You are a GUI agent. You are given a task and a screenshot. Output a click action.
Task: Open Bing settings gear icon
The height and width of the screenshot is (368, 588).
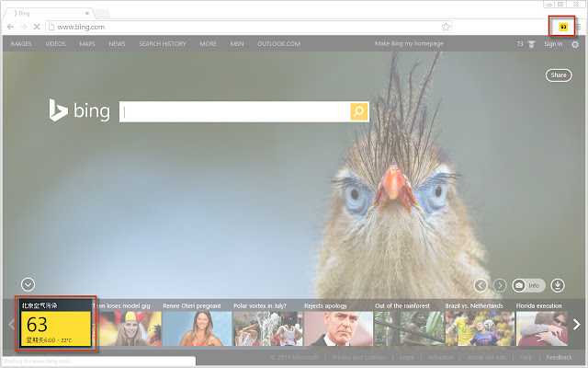click(575, 44)
